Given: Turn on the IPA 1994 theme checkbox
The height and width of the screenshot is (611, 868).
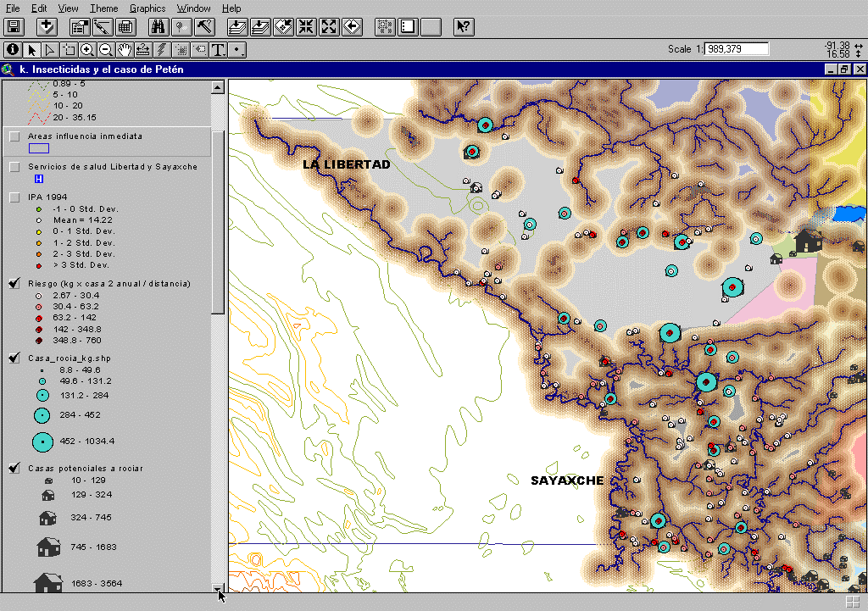Looking at the screenshot, I should (x=14, y=197).
